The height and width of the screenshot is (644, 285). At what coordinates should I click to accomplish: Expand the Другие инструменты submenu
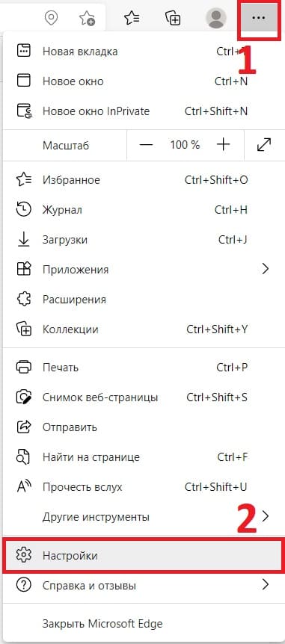click(142, 516)
